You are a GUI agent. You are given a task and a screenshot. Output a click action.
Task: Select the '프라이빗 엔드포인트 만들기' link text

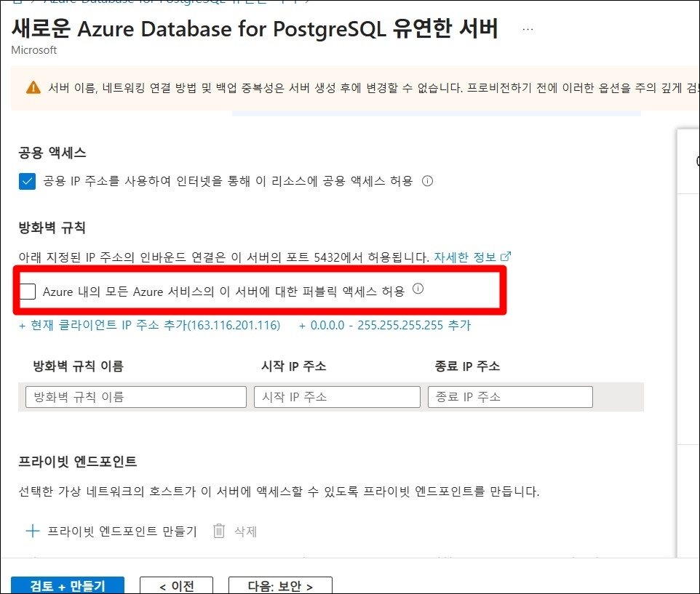point(122,531)
